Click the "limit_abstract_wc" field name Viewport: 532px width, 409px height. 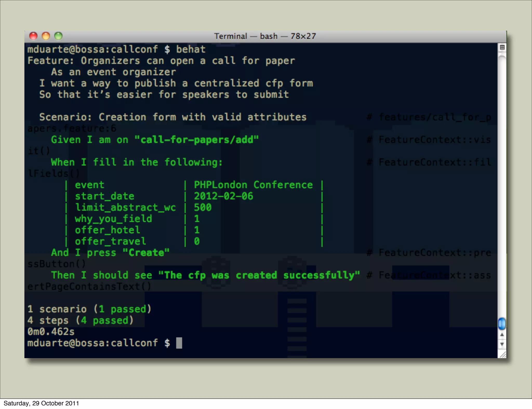click(125, 207)
